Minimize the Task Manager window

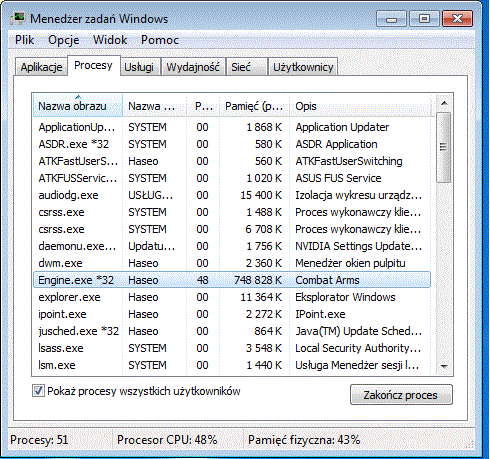tap(391, 19)
